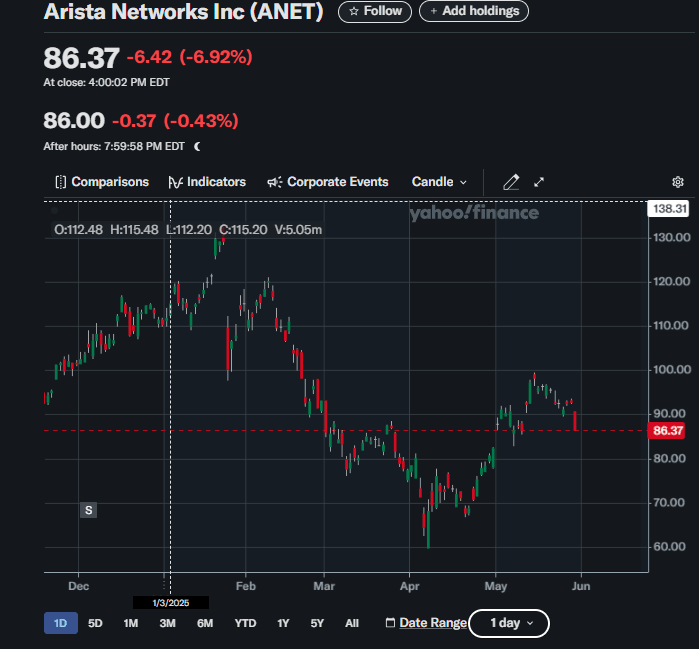The image size is (699, 649).
Task: Click the 86.37 current price label
Action: pos(667,431)
